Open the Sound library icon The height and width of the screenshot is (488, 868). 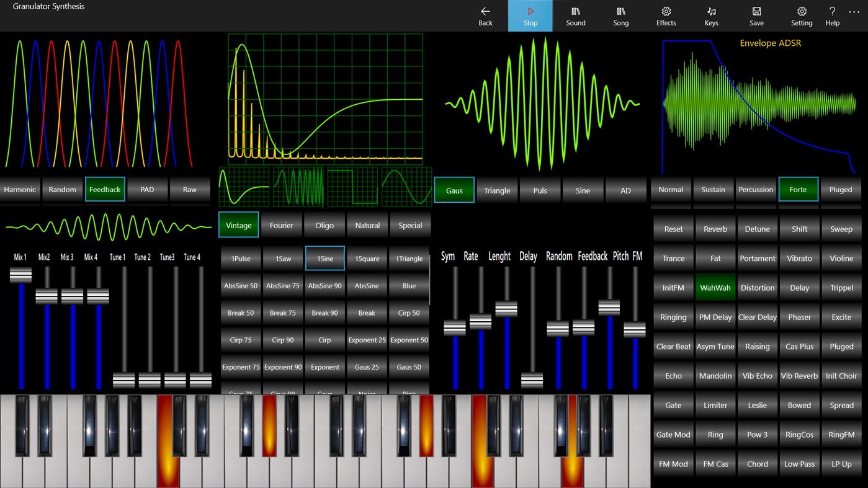[575, 16]
